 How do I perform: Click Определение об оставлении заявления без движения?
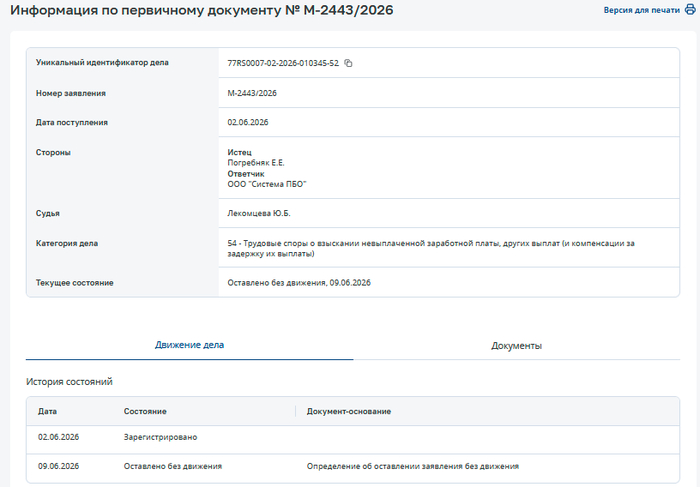click(x=412, y=466)
